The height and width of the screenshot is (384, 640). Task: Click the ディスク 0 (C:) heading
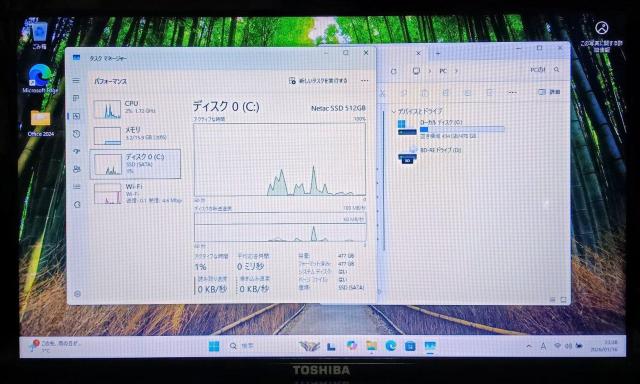[226, 107]
